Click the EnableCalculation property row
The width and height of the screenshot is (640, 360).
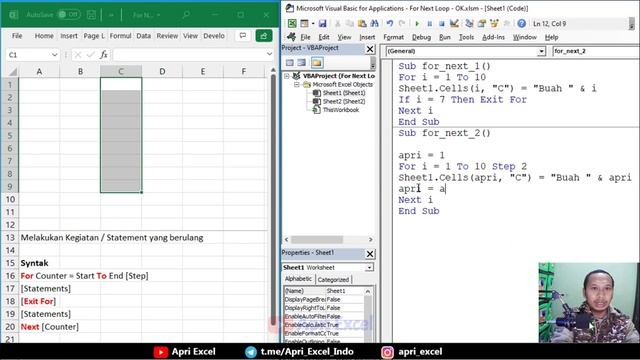tap(324, 325)
